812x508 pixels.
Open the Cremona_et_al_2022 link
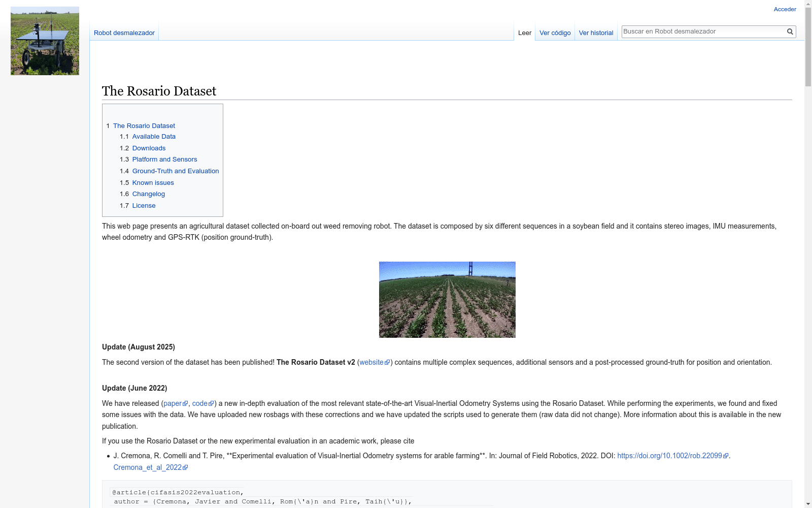(150, 467)
